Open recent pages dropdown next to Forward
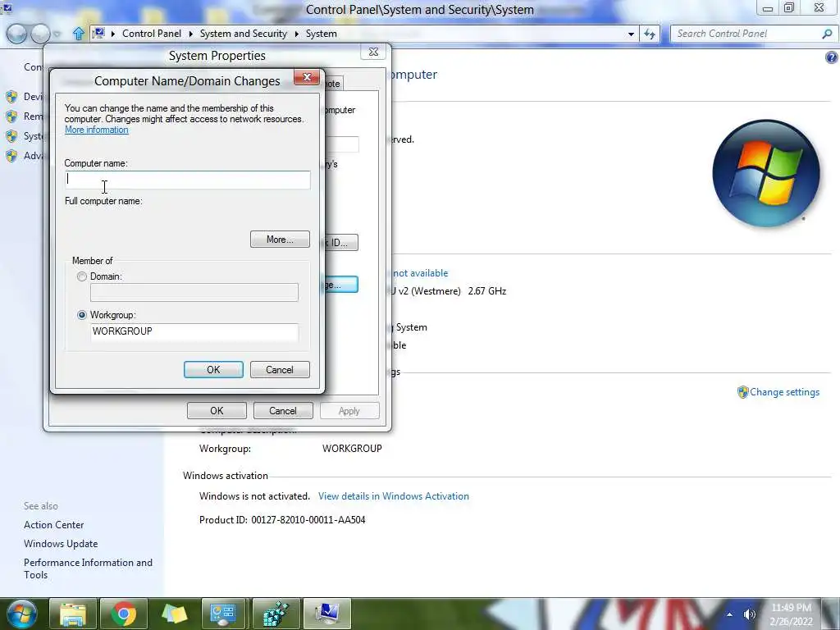Screen dimensions: 840x630 pyautogui.click(x=57, y=34)
